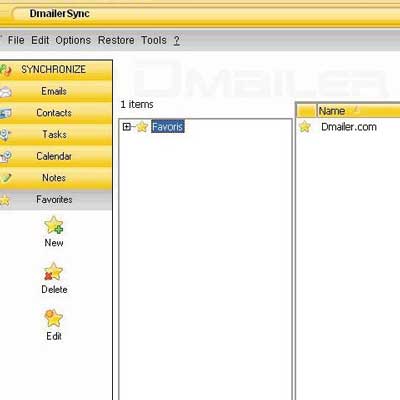Open the File menu

pos(16,40)
